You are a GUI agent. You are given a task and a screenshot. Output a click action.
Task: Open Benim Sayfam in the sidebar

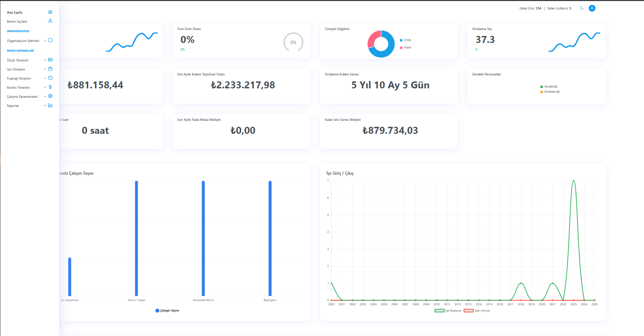17,22
